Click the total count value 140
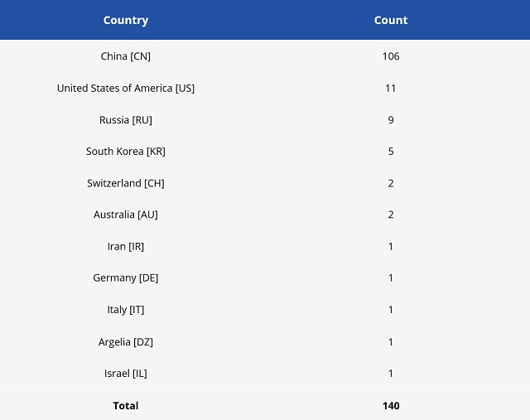This screenshot has width=530, height=420. [391, 406]
